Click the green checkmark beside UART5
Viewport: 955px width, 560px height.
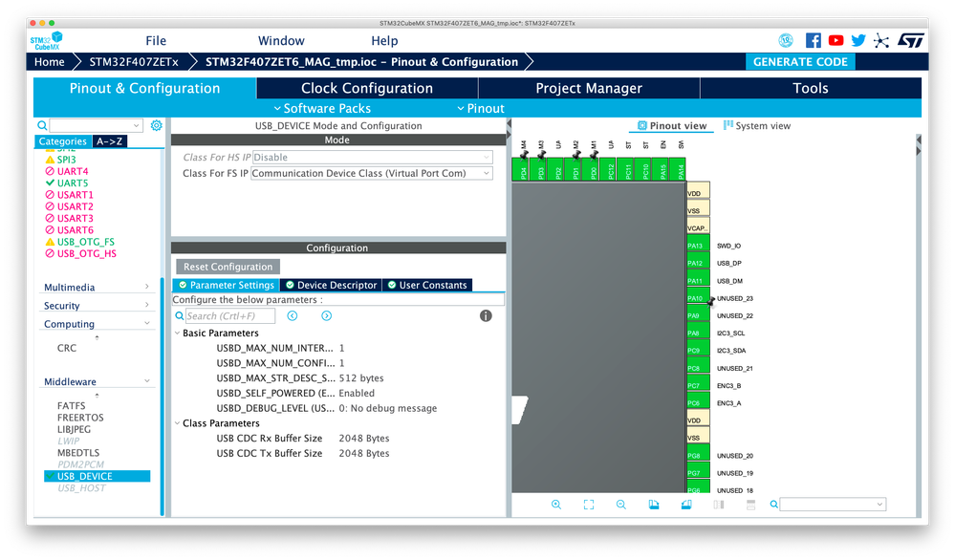50,183
